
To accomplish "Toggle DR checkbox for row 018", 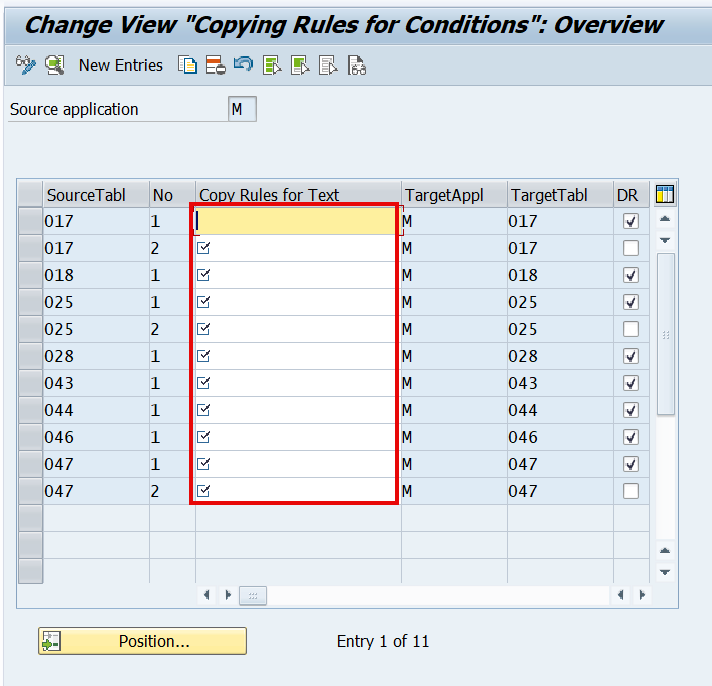I will point(631,275).
